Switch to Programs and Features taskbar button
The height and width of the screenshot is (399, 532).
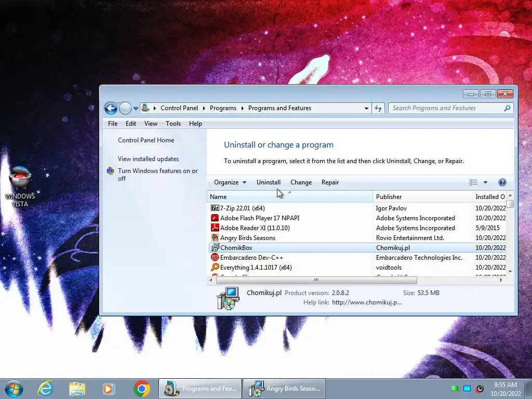pyautogui.click(x=200, y=389)
